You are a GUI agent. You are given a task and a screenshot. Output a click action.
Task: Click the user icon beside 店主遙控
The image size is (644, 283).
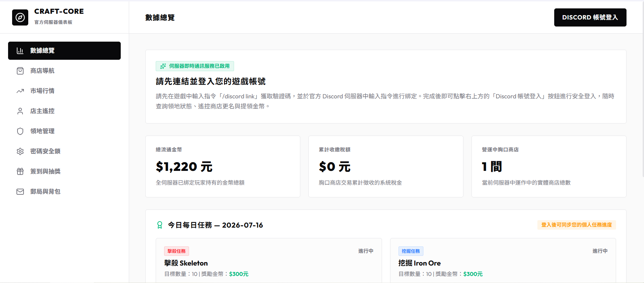coord(20,111)
